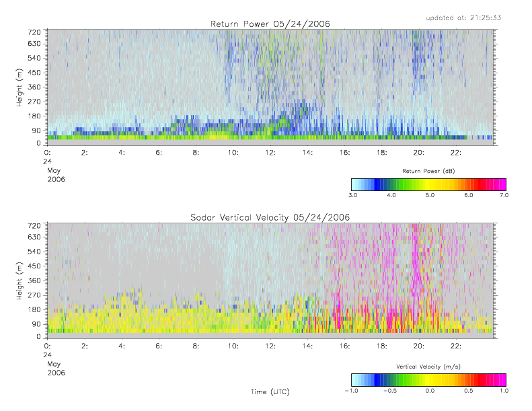
Task: Click the 540 height tick on top plot
Action: pyautogui.click(x=34, y=58)
